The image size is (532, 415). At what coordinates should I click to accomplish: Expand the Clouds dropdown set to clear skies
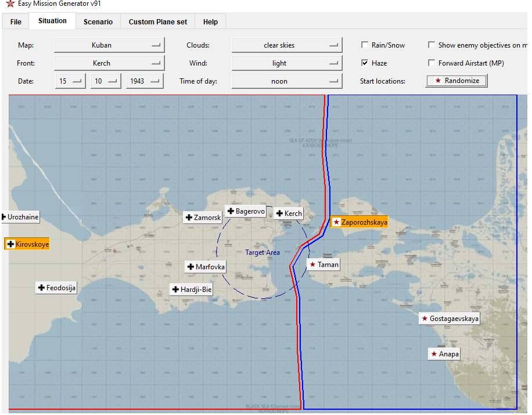point(287,45)
